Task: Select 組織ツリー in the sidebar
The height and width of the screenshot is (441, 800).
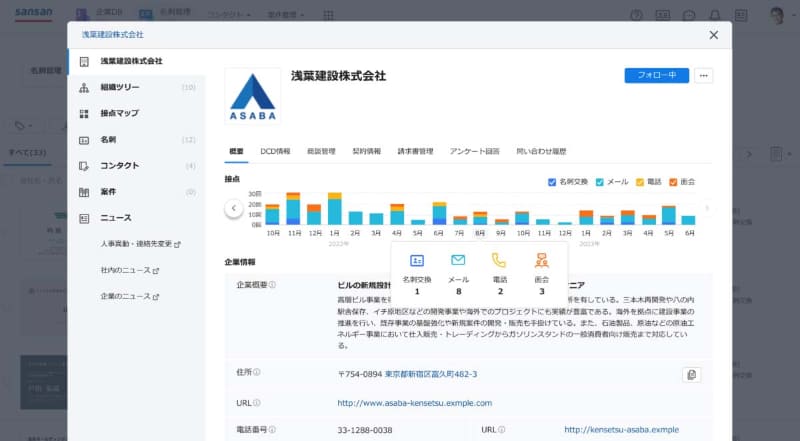Action: 137,88
